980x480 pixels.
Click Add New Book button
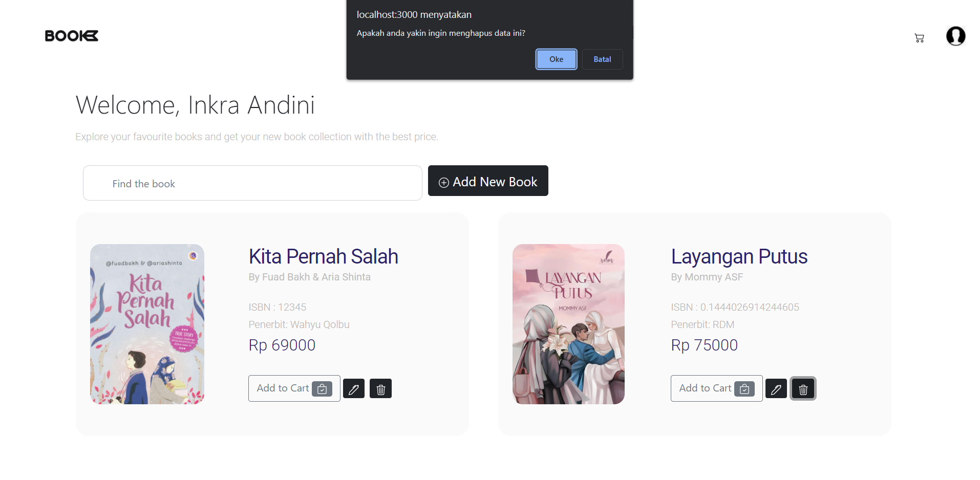point(488,181)
